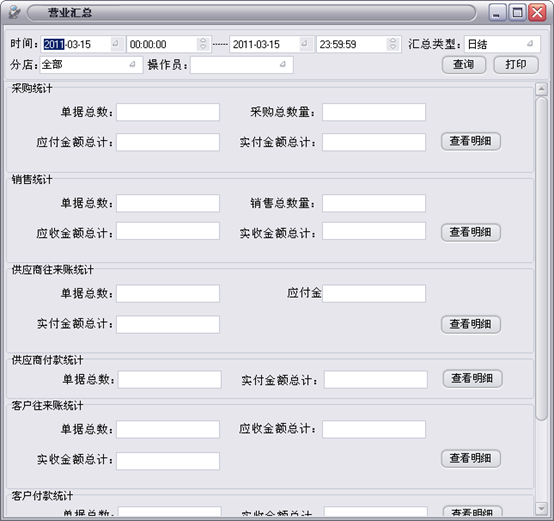Click 查看明细 in 供应商往来账统计 section
554x521 pixels.
pos(471,324)
